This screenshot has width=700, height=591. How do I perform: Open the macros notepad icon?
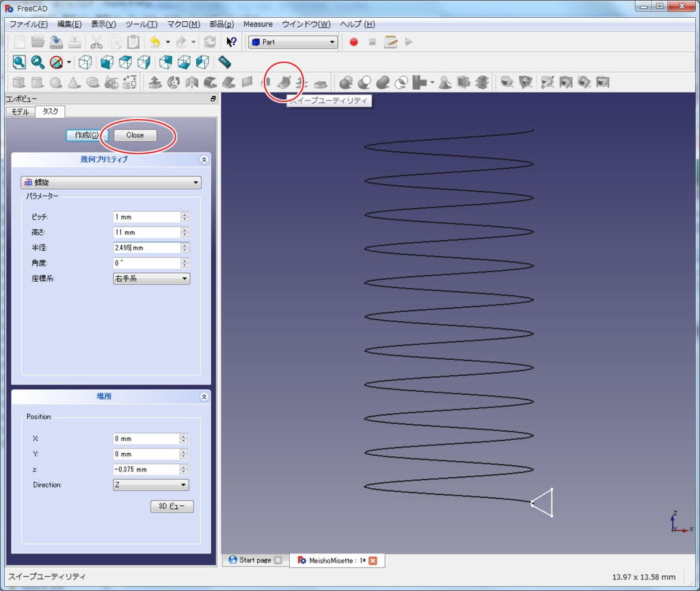click(390, 42)
